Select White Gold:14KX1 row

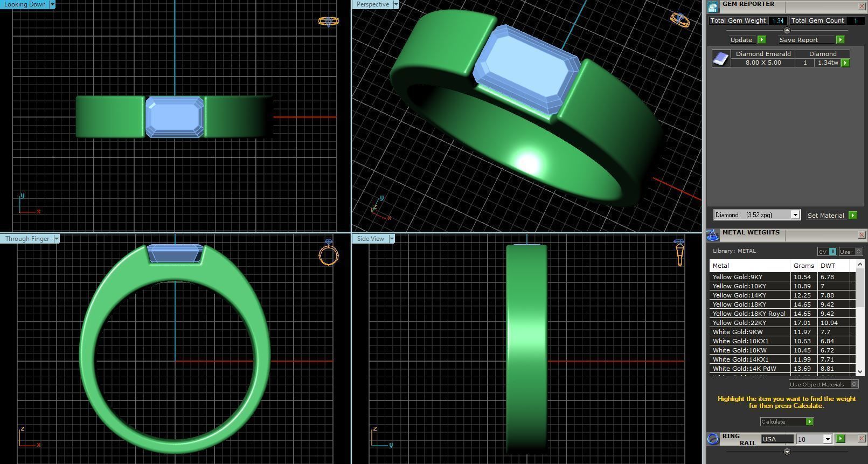pos(782,359)
